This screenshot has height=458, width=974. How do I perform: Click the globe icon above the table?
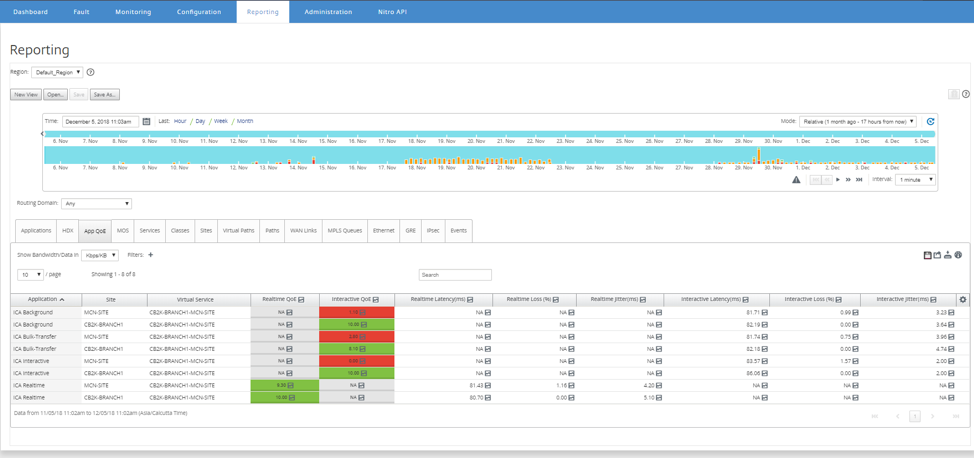(958, 255)
